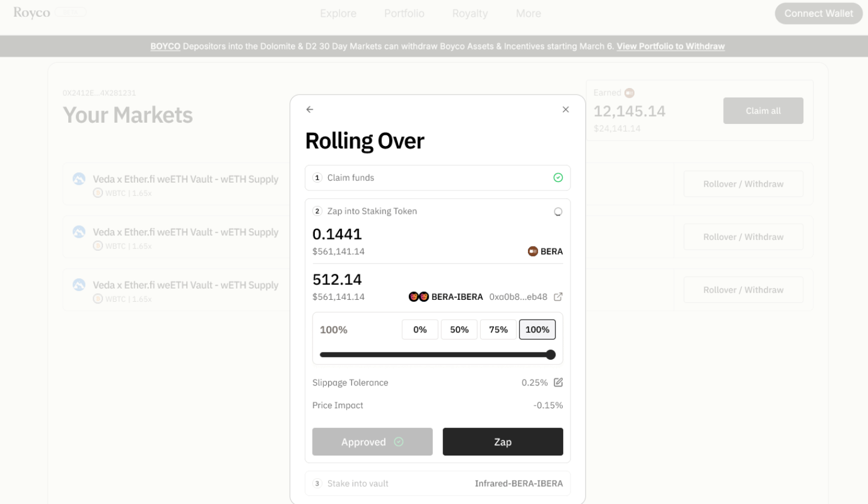The height and width of the screenshot is (504, 868).
Task: Open the Explore tab
Action: pyautogui.click(x=338, y=13)
